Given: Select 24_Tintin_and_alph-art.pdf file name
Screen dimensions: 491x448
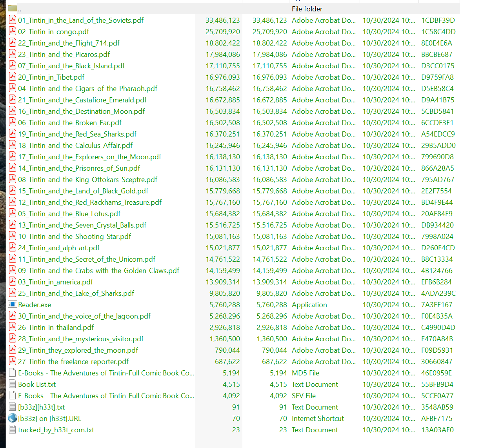Looking at the screenshot, I should pos(59,248).
